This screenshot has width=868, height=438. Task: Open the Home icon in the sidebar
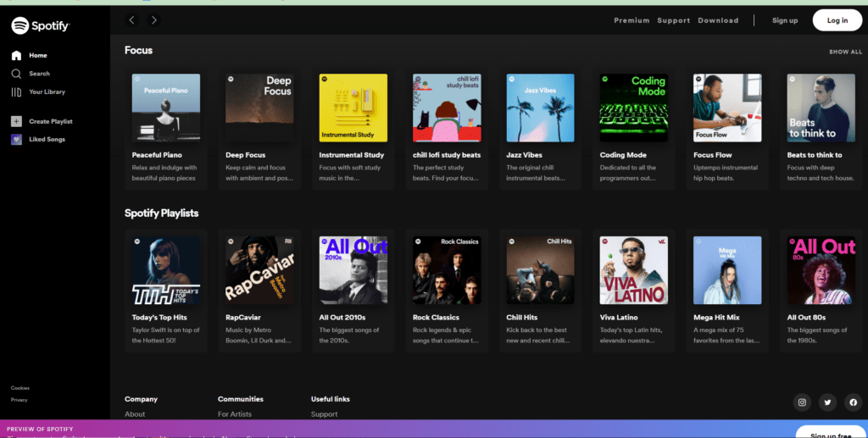(16, 55)
